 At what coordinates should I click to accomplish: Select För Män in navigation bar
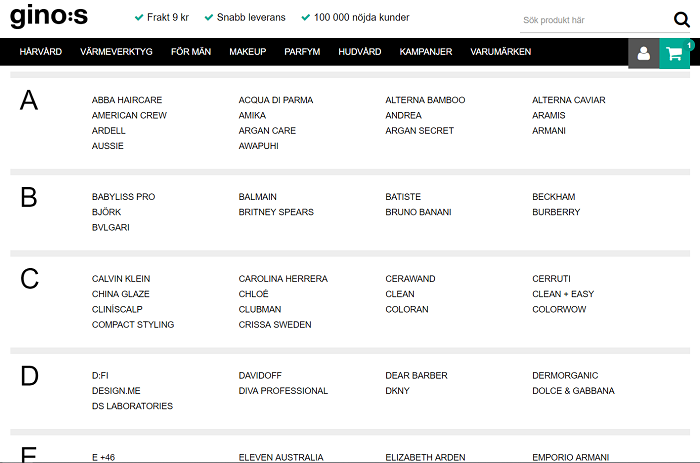(191, 52)
